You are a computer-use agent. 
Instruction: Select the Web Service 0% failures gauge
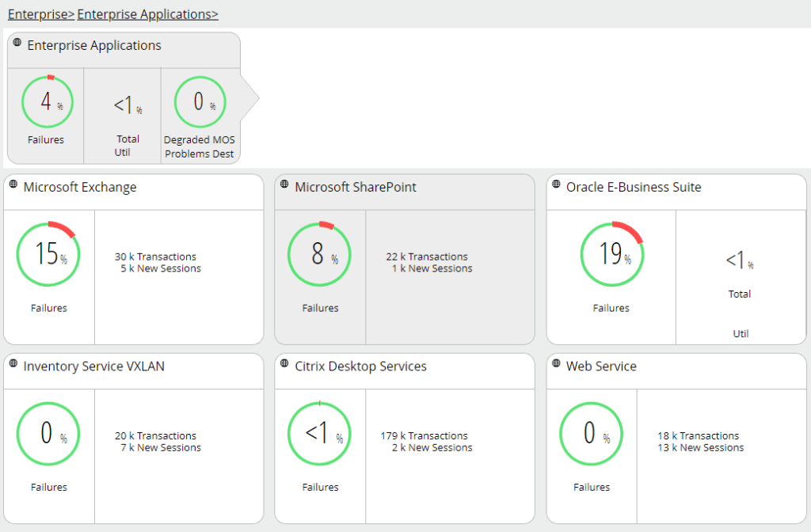591,433
